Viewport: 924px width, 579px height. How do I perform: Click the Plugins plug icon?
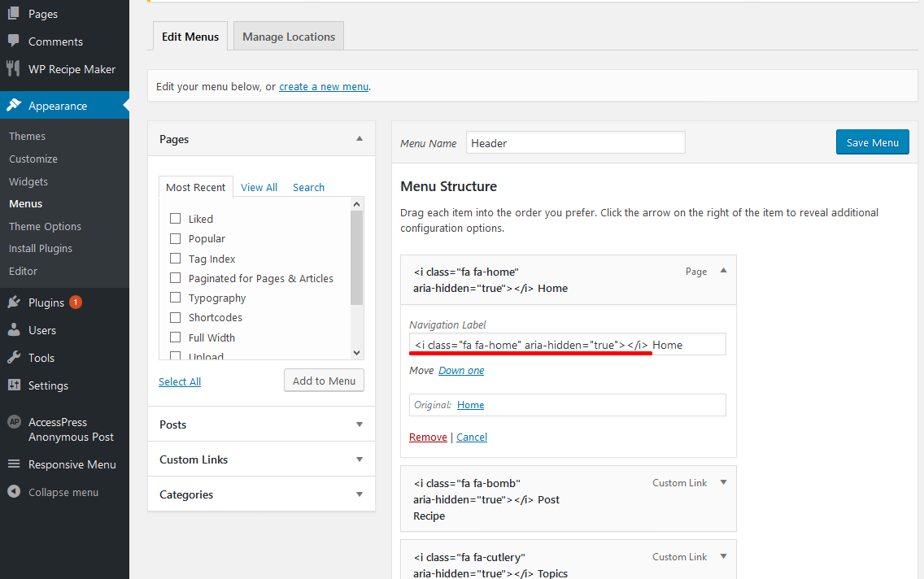(14, 303)
